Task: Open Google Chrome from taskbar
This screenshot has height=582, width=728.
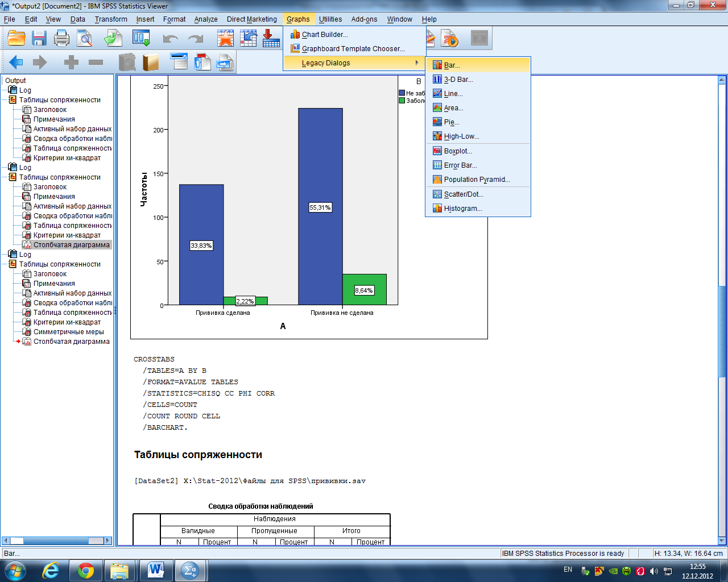Action: point(86,571)
